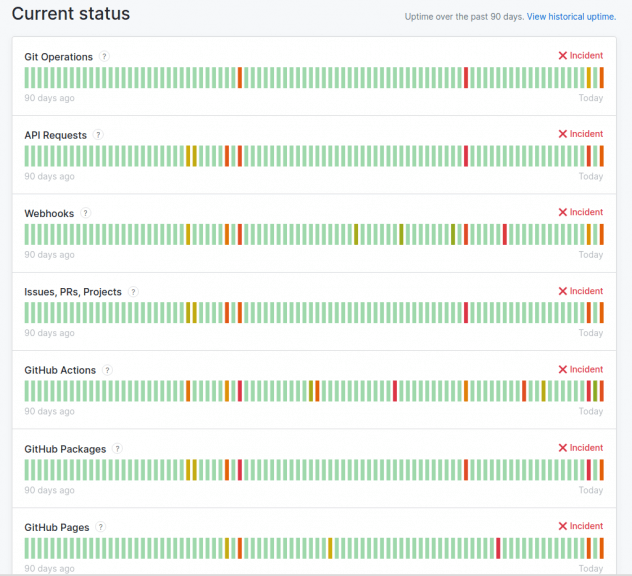Click the Incident X icon for API Requests
This screenshot has height=576, width=632.
click(x=563, y=134)
